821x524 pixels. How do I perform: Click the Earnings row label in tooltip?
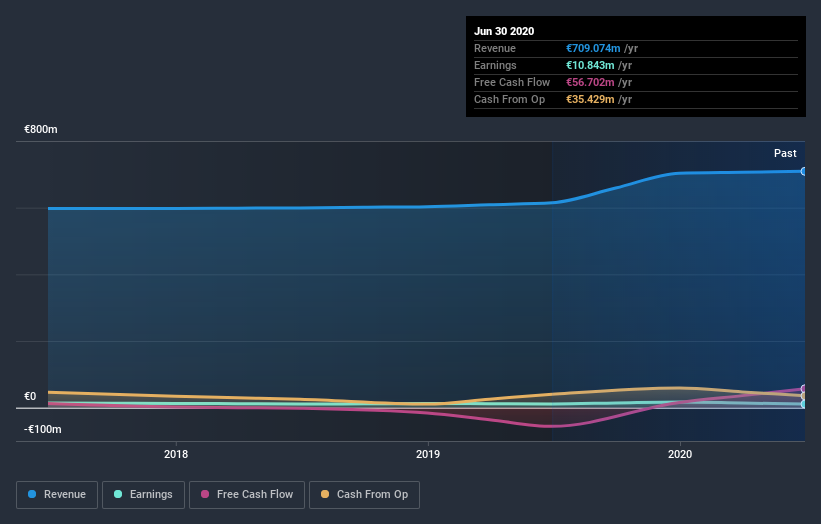(x=495, y=65)
